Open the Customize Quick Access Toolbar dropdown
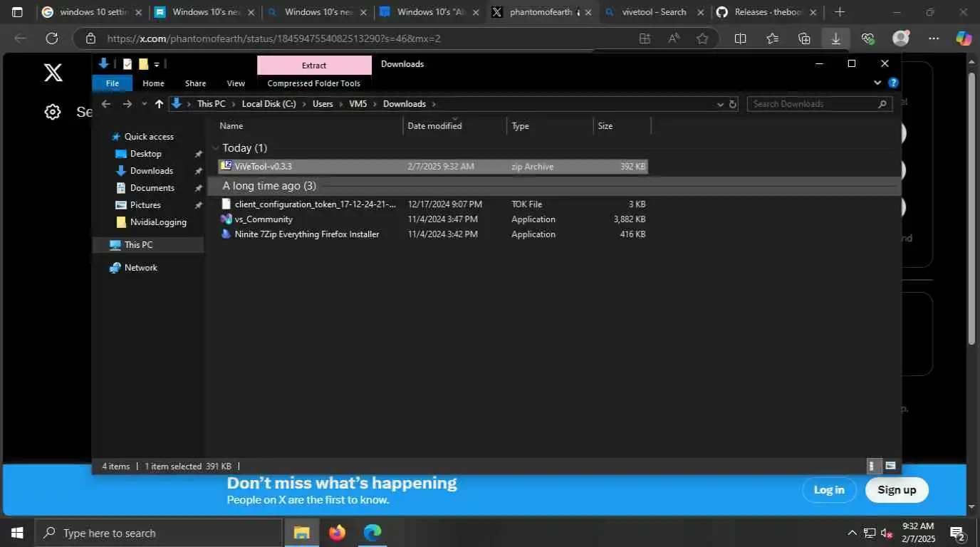980x547 pixels. [x=157, y=65]
